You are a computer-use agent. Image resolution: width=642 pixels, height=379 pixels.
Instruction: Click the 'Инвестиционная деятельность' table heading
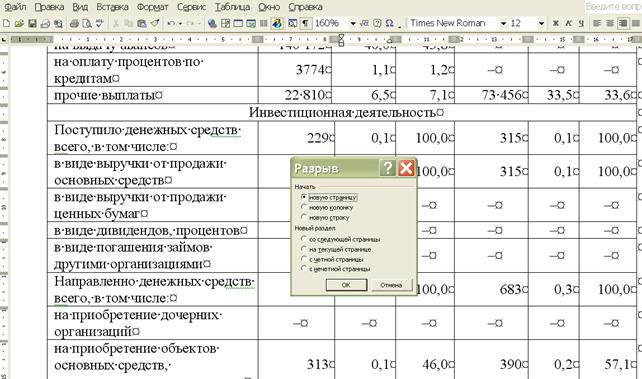(346, 113)
